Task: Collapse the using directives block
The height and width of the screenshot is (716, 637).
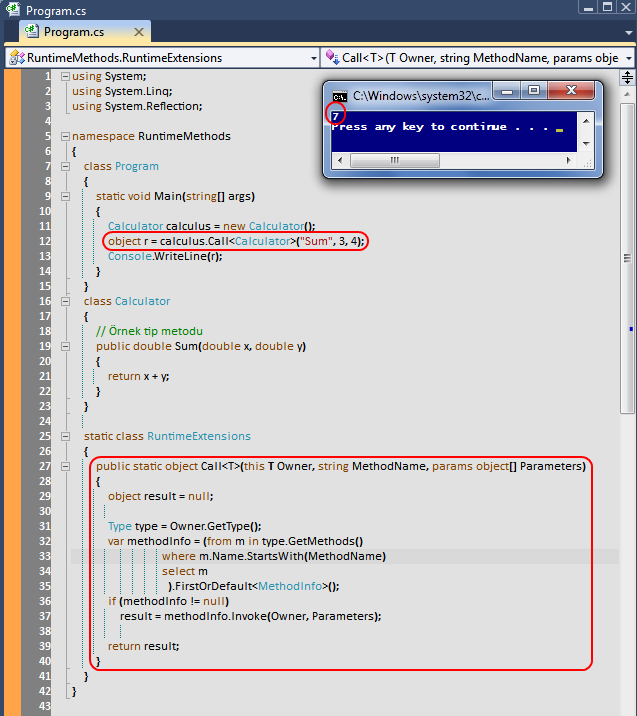Action: pos(65,77)
